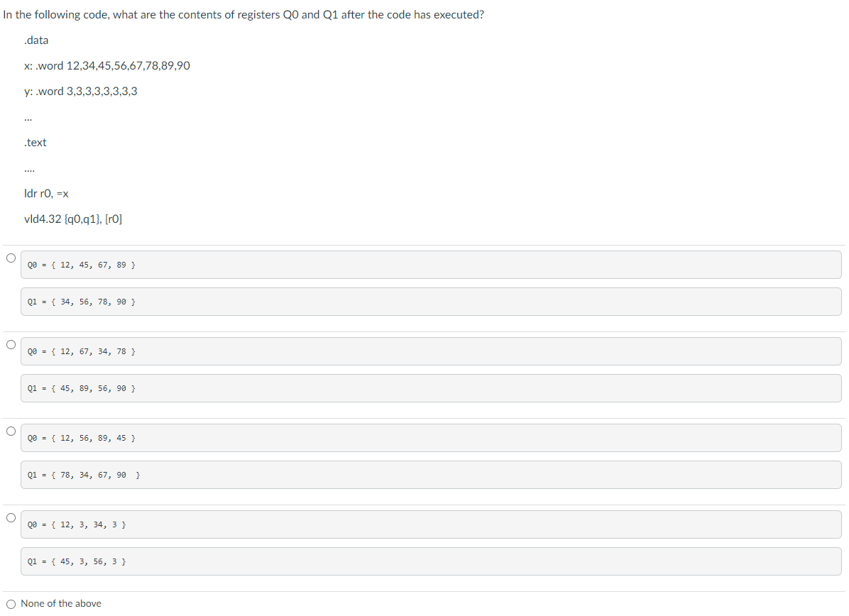Click the None of the above label
The width and height of the screenshot is (849, 616).
61,603
